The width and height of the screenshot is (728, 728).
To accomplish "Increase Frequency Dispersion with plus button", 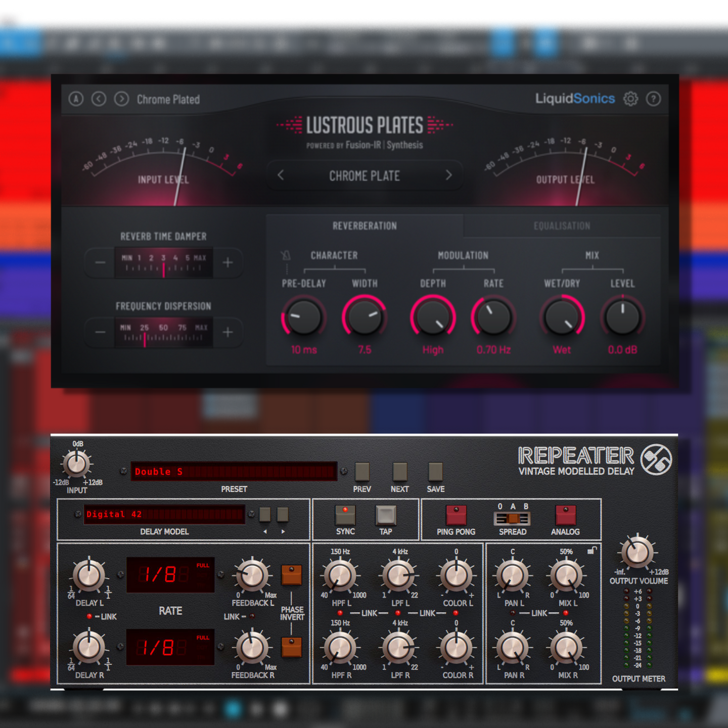I will pos(227,332).
